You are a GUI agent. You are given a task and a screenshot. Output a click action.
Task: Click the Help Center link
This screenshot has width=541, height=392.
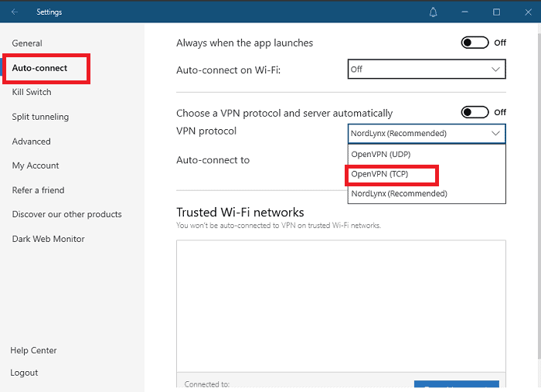[x=34, y=350]
